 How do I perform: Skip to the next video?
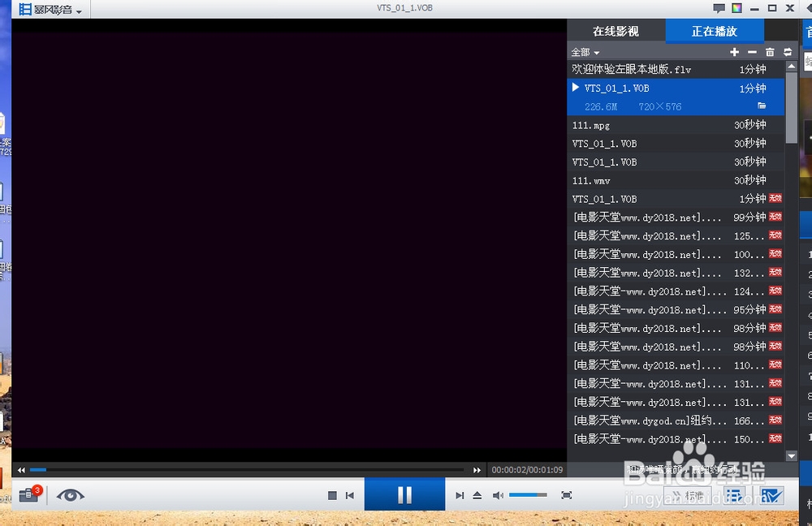[460, 495]
